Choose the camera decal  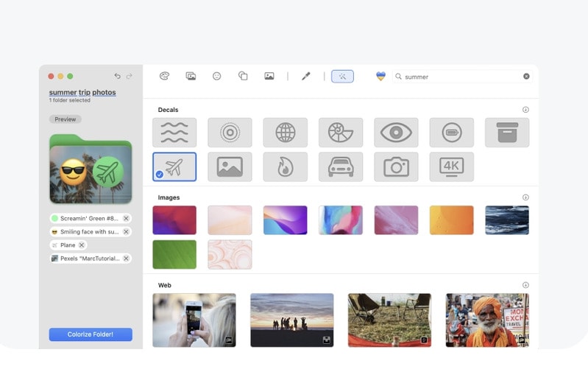point(396,167)
